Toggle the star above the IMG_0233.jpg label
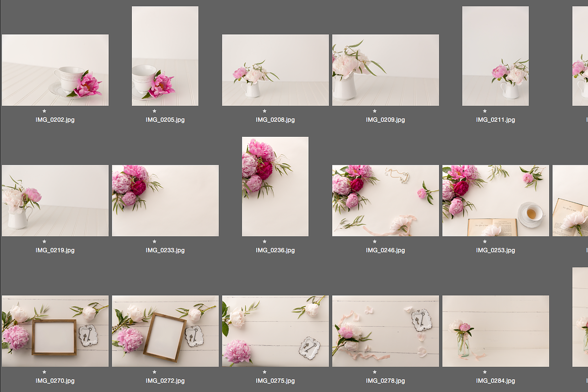 (154, 242)
